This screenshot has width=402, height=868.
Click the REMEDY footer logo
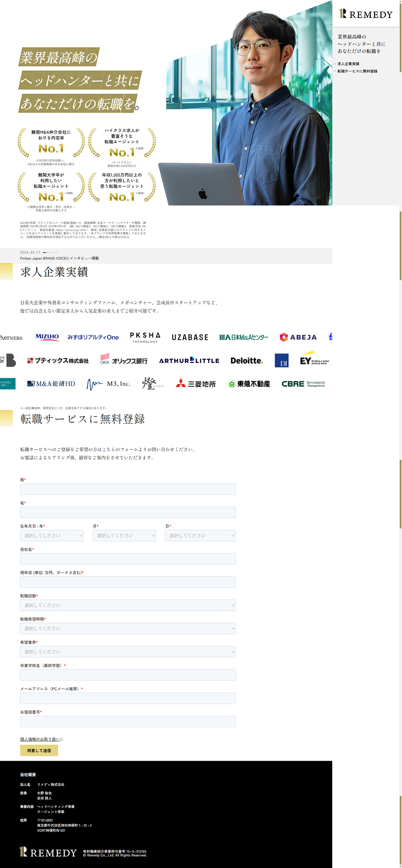pos(48,852)
